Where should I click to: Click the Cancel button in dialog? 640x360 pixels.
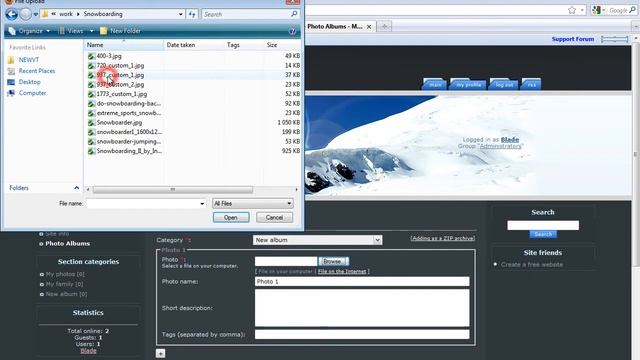click(274, 218)
